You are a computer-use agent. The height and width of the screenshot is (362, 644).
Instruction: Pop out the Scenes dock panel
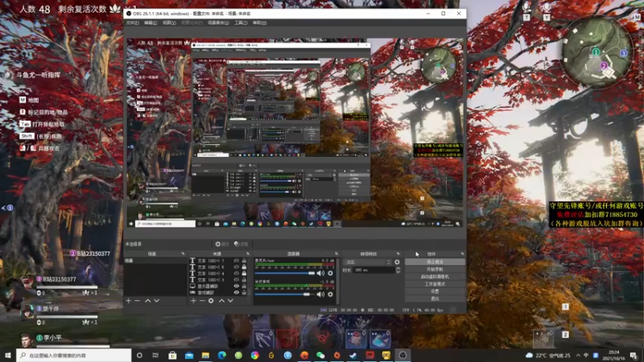coord(183,253)
